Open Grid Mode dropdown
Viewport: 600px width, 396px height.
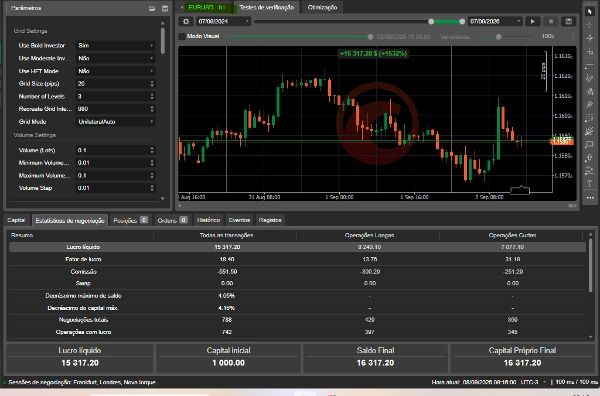[115, 122]
